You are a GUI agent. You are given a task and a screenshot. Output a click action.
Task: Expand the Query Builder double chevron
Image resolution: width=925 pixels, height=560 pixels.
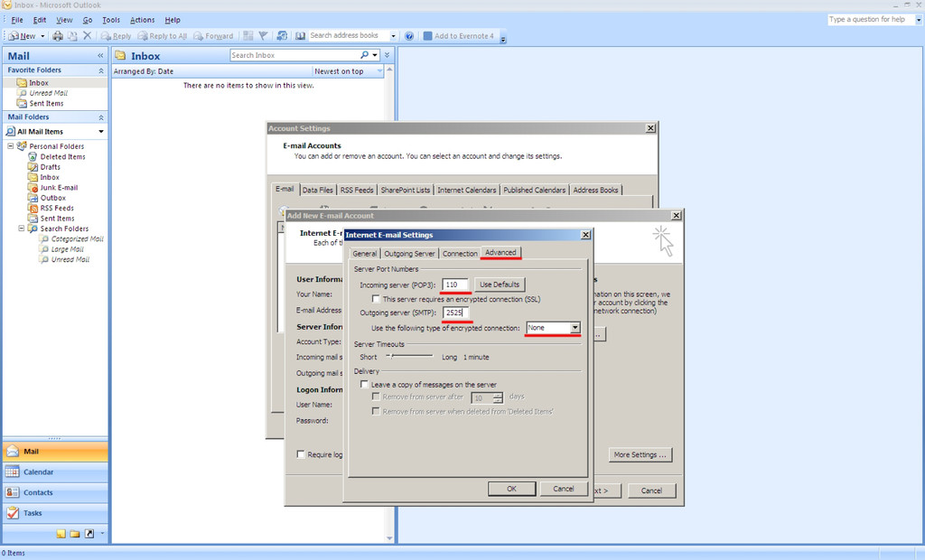pyautogui.click(x=387, y=55)
